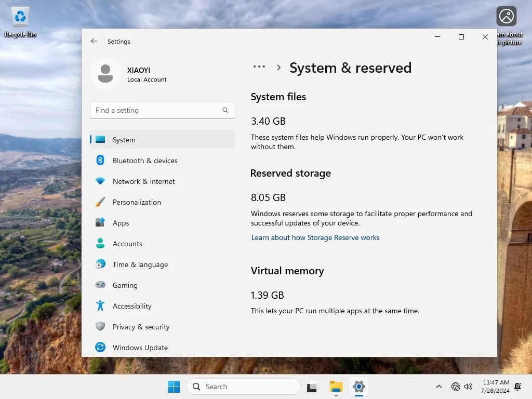Click the System & reserved heading

350,68
